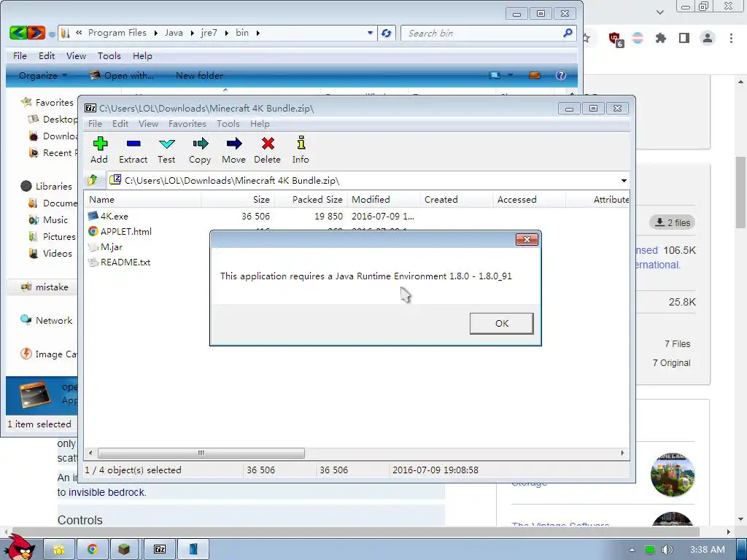
Task: Click the Extract toolbar icon in 7-Zip
Action: 133,150
